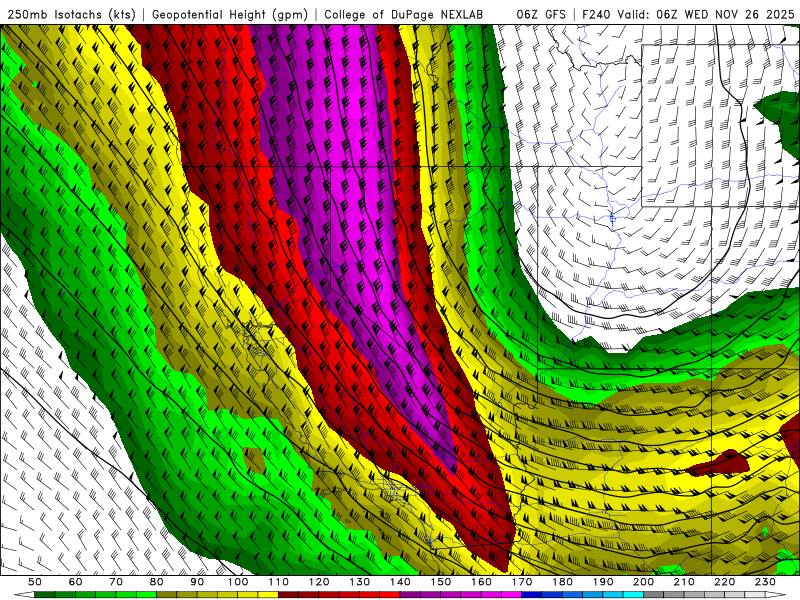Click the dark purple swatch starting at 140

tap(410, 595)
